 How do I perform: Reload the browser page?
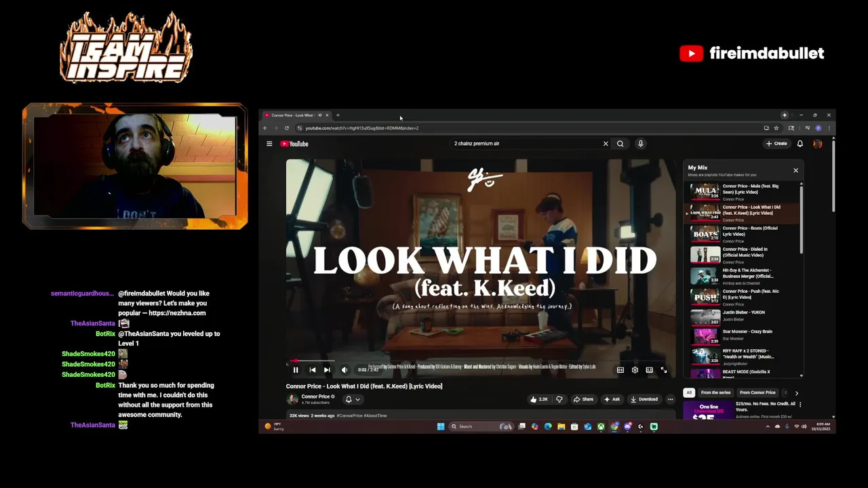point(287,128)
